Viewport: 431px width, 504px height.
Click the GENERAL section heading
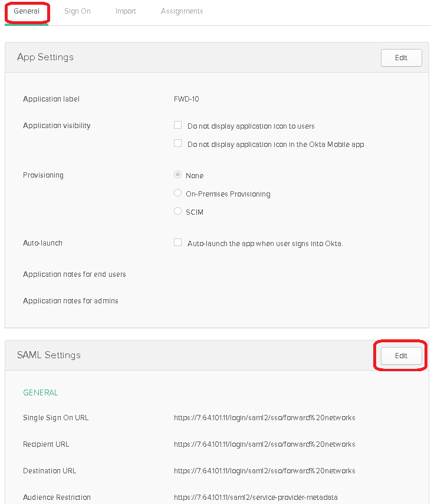pos(41,392)
